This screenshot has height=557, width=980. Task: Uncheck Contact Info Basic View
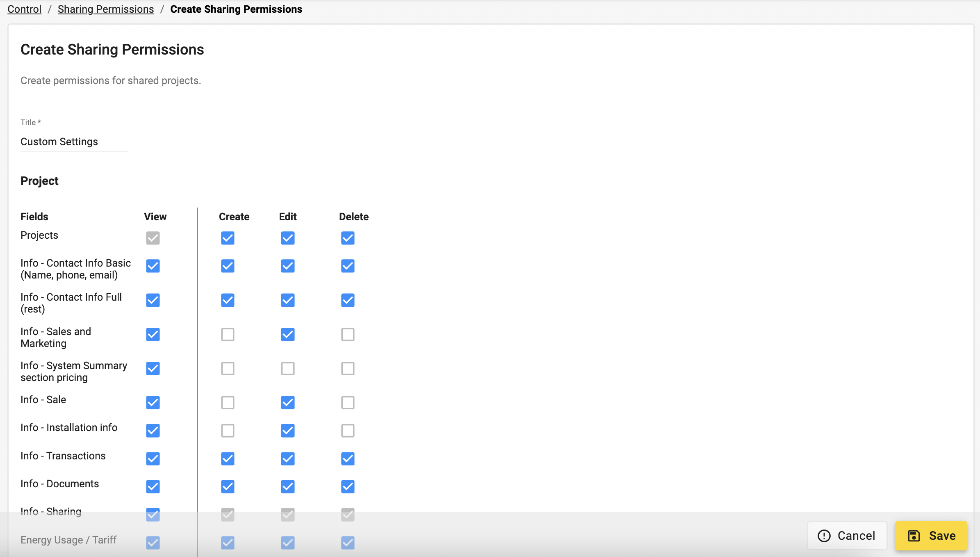pyautogui.click(x=153, y=266)
